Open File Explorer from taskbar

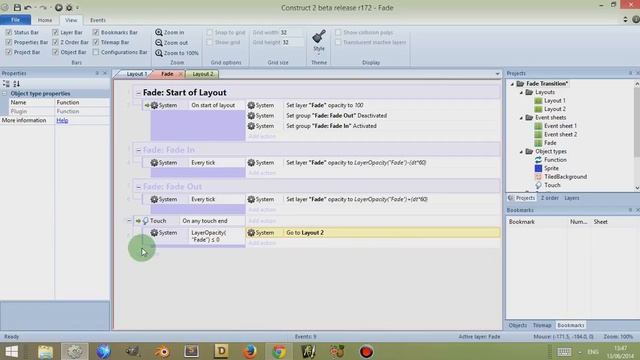click(x=45, y=351)
